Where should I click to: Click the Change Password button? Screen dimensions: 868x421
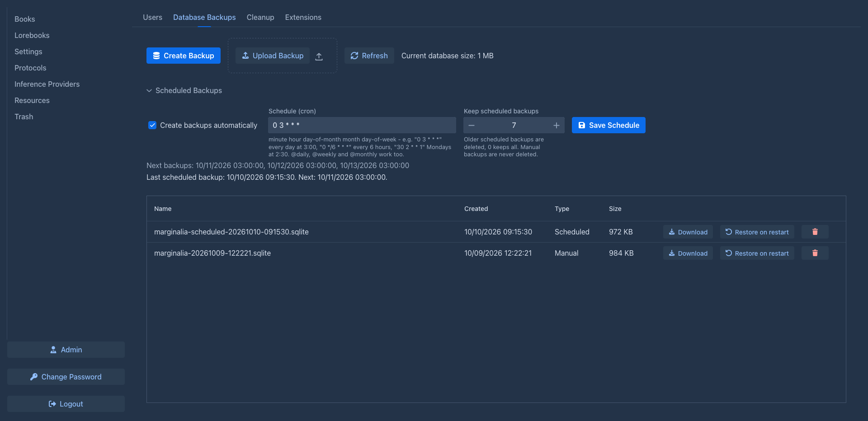(x=66, y=377)
